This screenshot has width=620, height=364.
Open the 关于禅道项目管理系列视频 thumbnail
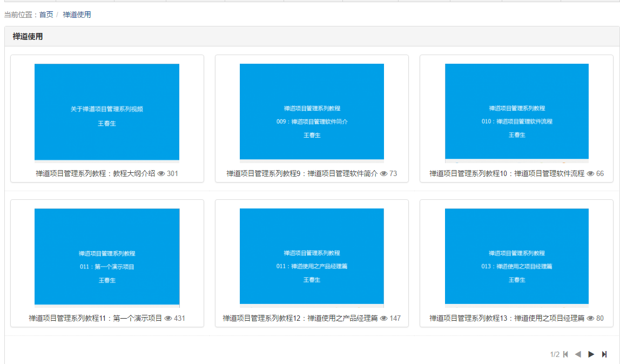click(107, 112)
